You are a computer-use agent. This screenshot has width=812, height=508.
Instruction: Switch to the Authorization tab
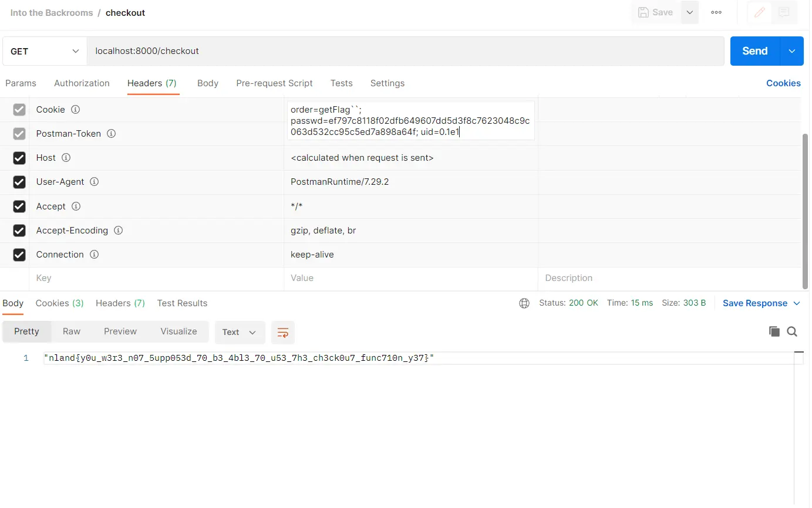click(82, 83)
